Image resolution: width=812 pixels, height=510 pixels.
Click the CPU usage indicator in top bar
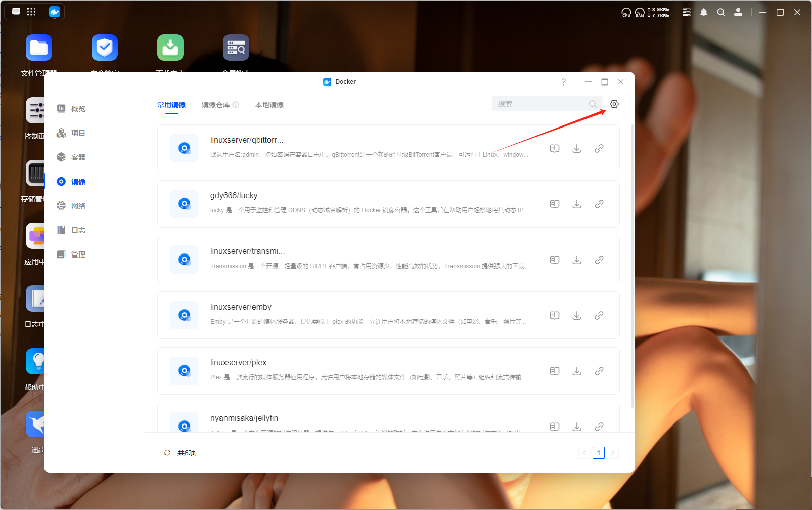pyautogui.click(x=626, y=12)
